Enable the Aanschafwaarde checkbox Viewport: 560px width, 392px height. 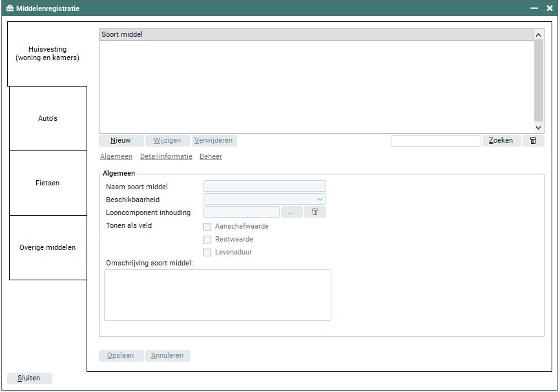[x=207, y=227]
